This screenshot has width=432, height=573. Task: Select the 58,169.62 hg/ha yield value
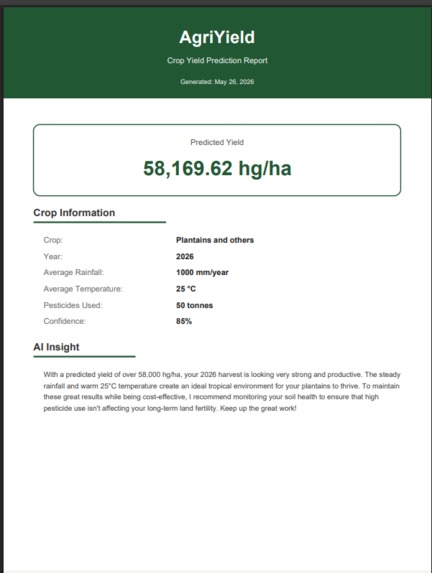tap(217, 168)
